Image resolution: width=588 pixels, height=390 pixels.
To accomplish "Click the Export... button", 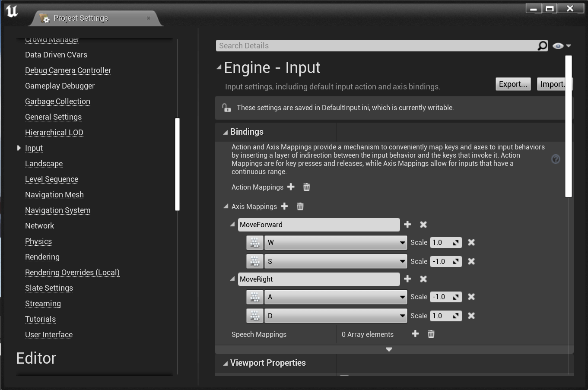I will pos(513,84).
